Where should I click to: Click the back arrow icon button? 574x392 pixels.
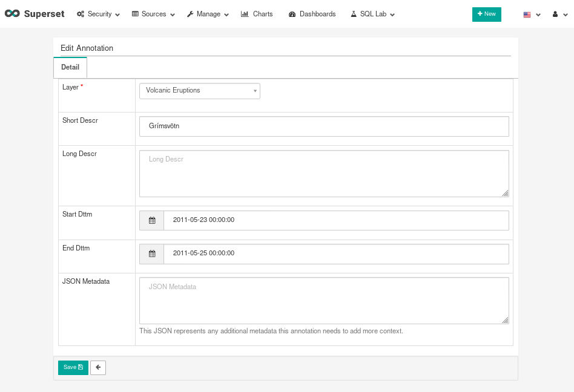98,367
